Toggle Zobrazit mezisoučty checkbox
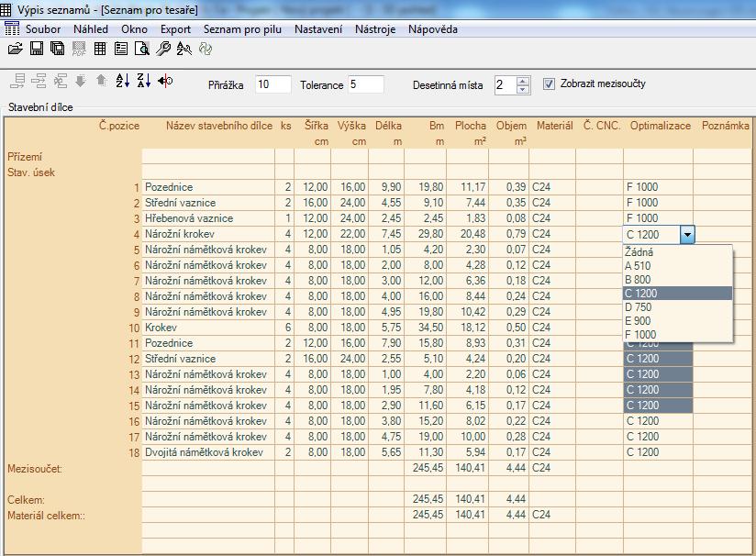This screenshot has height=556, width=756. (549, 83)
